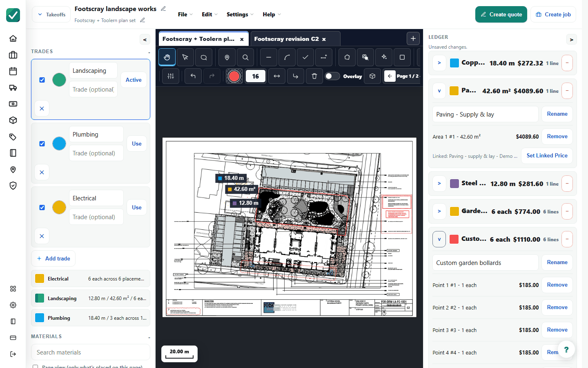Open the Home icon in sidebar
The width and height of the screenshot is (588, 368).
point(13,38)
